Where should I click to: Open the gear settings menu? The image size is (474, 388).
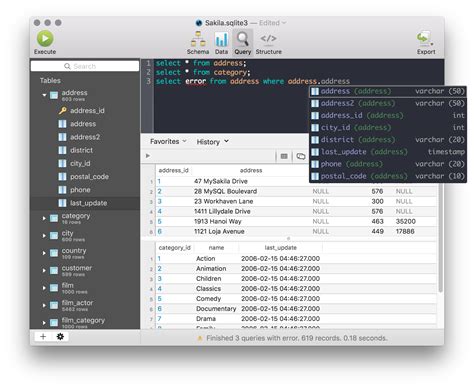pos(60,337)
